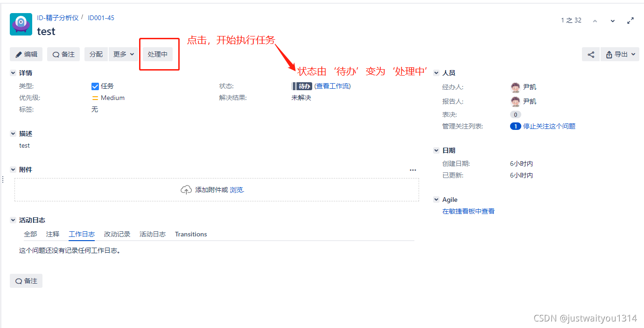Click assignee name 尹凯 in 经办人 row
This screenshot has width=644, height=328.
pos(530,87)
